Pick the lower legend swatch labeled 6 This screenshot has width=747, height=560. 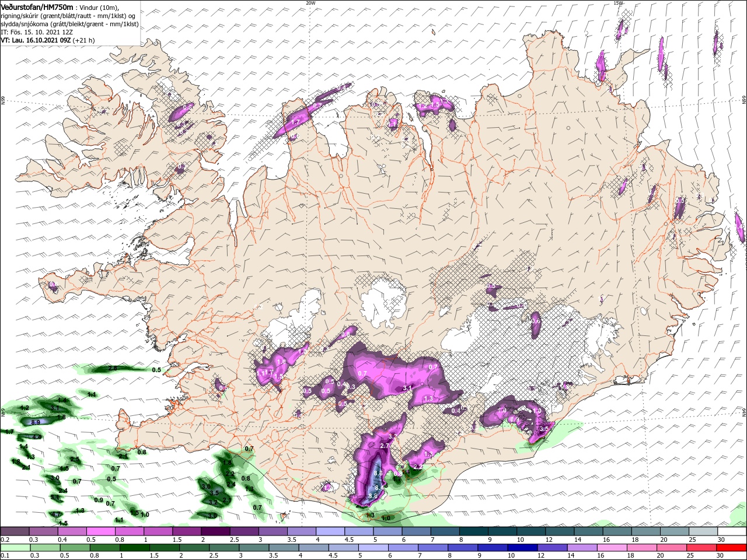tap(403, 547)
